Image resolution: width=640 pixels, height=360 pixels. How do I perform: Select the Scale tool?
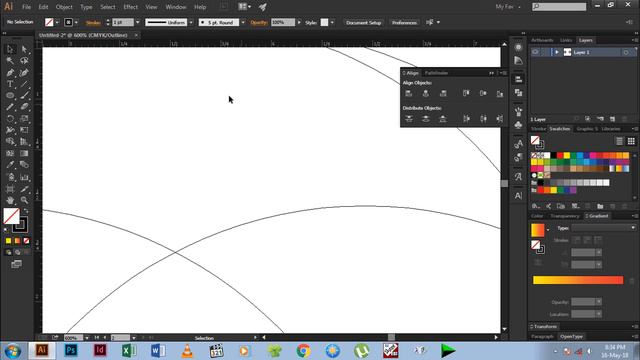pyautogui.click(x=24, y=119)
